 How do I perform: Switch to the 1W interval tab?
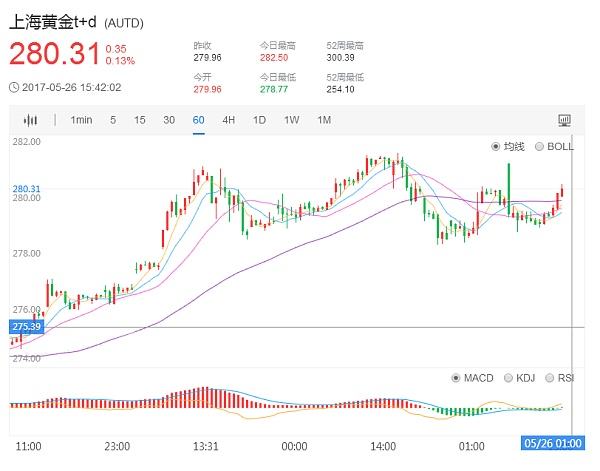coord(291,120)
